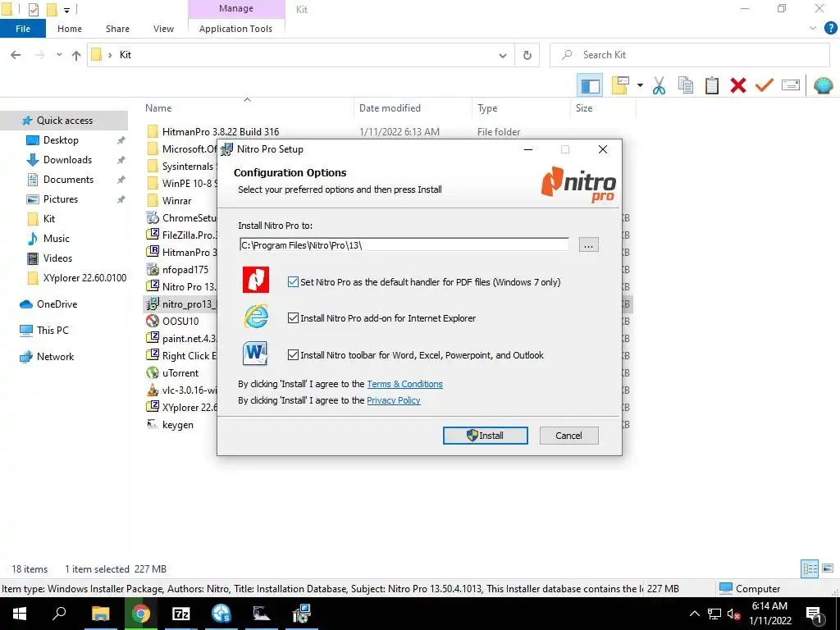The width and height of the screenshot is (840, 630).
Task: Expand the address bar history dropdown
Action: click(x=503, y=55)
